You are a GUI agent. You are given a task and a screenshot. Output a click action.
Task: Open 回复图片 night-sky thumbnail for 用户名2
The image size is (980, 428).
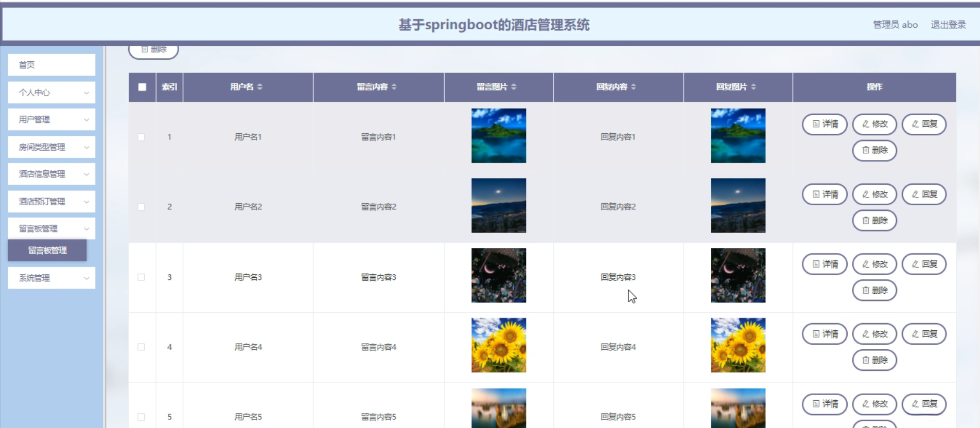pos(738,206)
